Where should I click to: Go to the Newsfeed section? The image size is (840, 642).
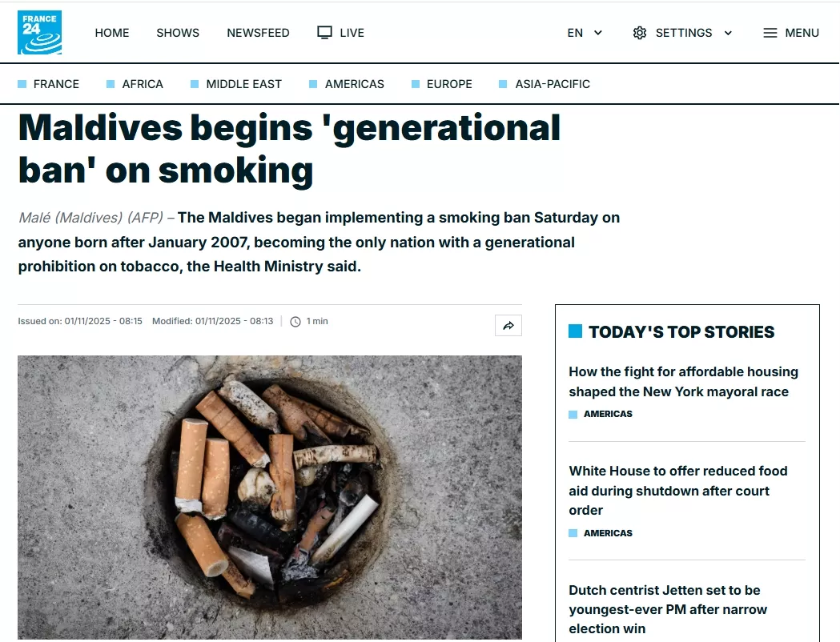[x=258, y=33]
